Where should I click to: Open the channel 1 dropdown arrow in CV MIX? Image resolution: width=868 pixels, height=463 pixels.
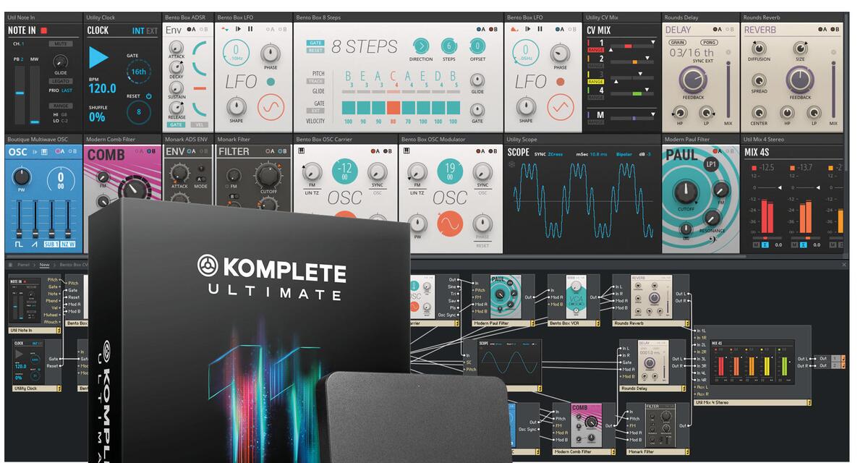tap(652, 42)
